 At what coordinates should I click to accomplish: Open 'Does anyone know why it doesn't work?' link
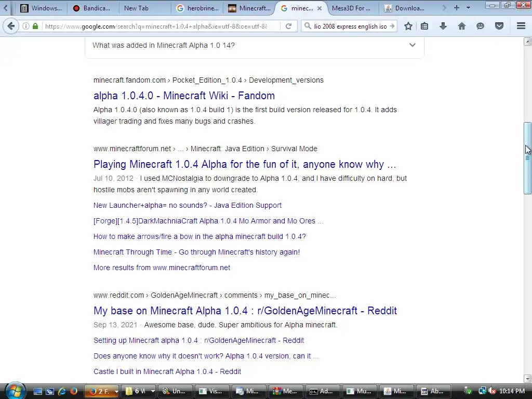click(206, 356)
